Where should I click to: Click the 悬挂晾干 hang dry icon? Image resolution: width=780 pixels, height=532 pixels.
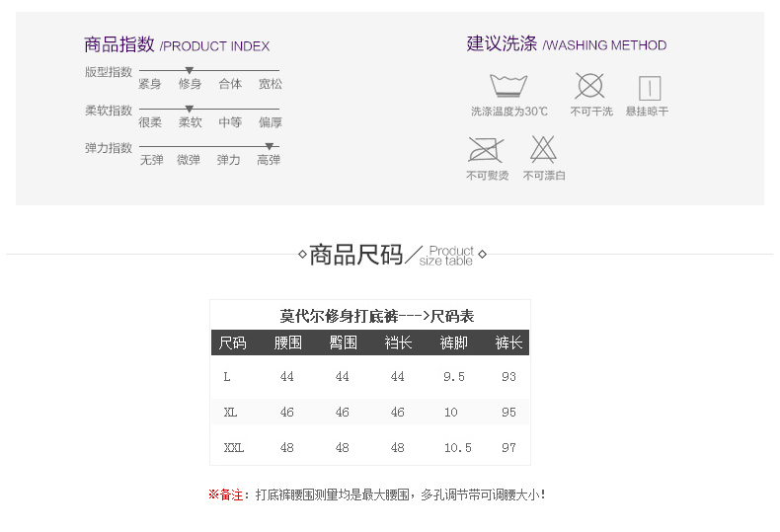[x=649, y=88]
